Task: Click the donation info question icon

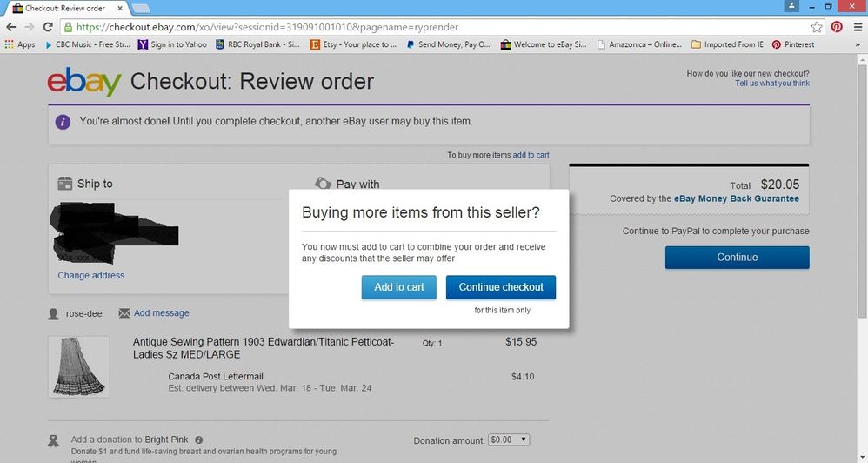Action: tap(198, 440)
